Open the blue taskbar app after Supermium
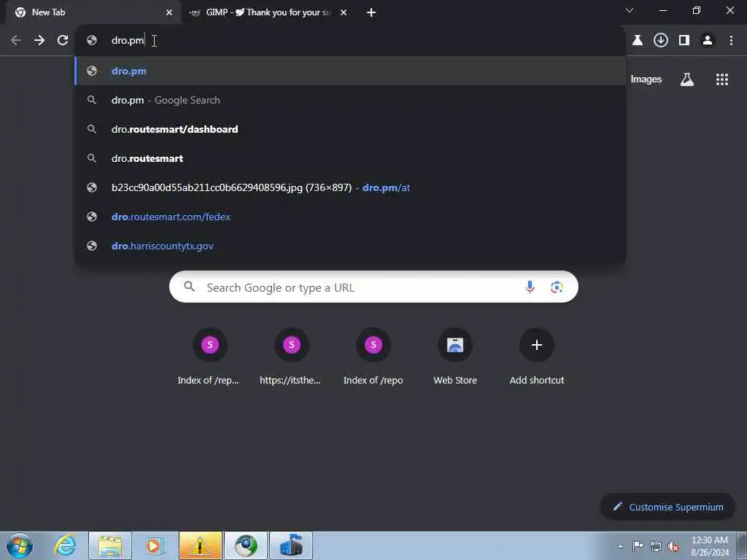This screenshot has height=560, width=747. (291, 545)
